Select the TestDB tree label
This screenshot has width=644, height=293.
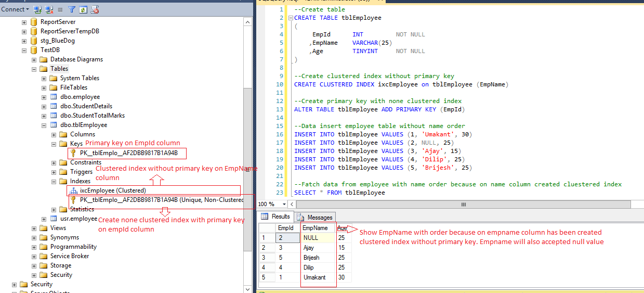click(50, 50)
